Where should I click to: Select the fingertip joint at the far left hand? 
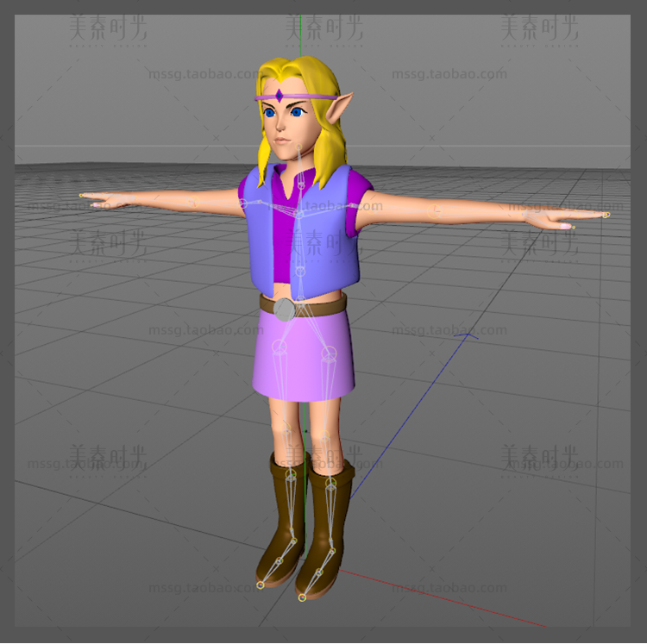(82, 195)
